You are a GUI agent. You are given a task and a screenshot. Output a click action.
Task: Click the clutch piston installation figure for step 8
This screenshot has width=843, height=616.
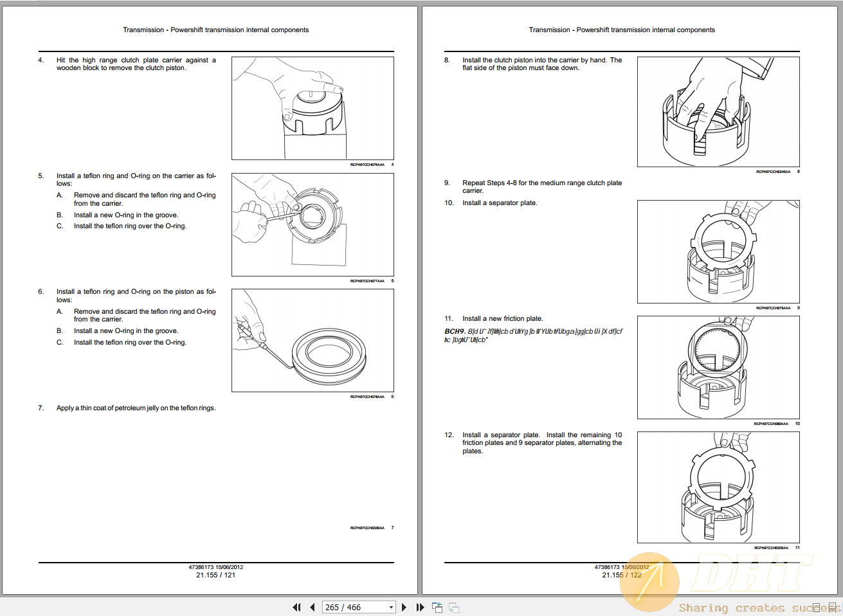(x=718, y=111)
